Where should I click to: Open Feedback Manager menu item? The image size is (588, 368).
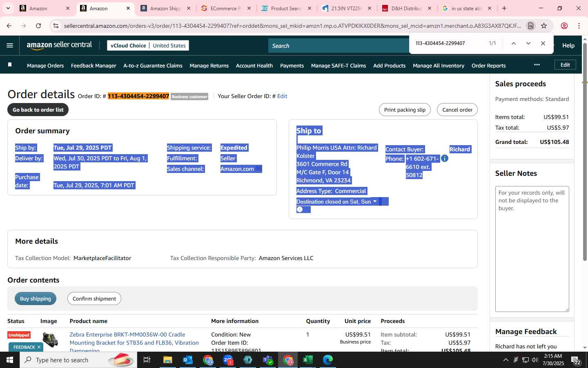(x=94, y=65)
